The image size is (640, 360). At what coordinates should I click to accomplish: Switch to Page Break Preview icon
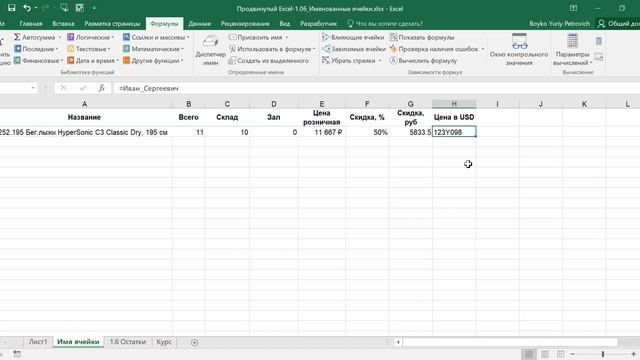[x=560, y=354]
